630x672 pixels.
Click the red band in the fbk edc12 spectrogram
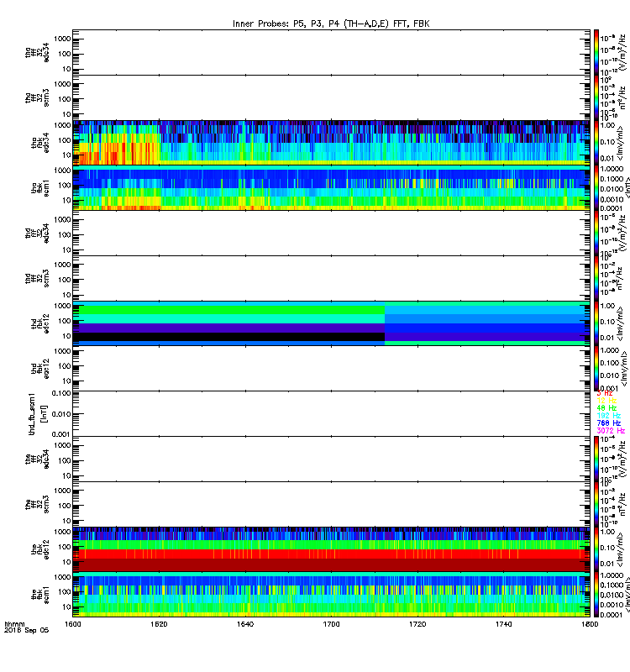pyautogui.click(x=331, y=554)
